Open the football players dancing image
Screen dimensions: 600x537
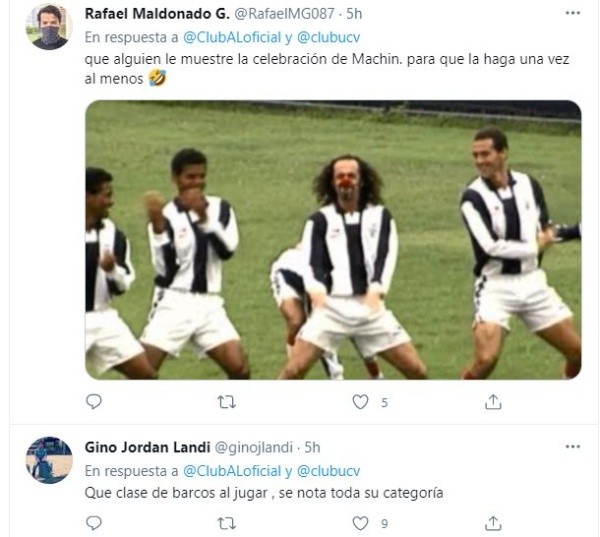pos(333,240)
